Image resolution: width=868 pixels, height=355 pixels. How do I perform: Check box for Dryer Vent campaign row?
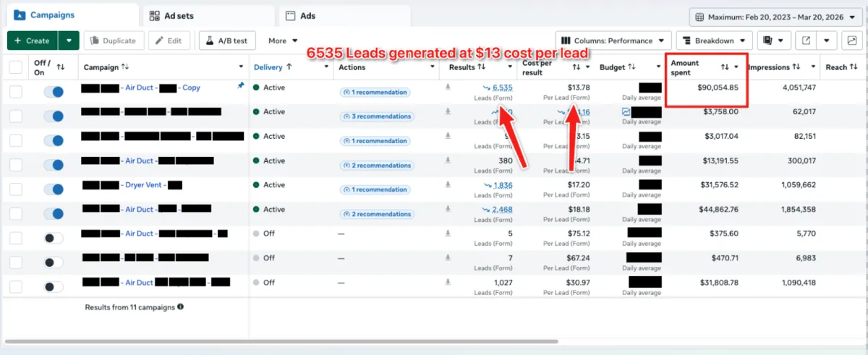coord(15,189)
